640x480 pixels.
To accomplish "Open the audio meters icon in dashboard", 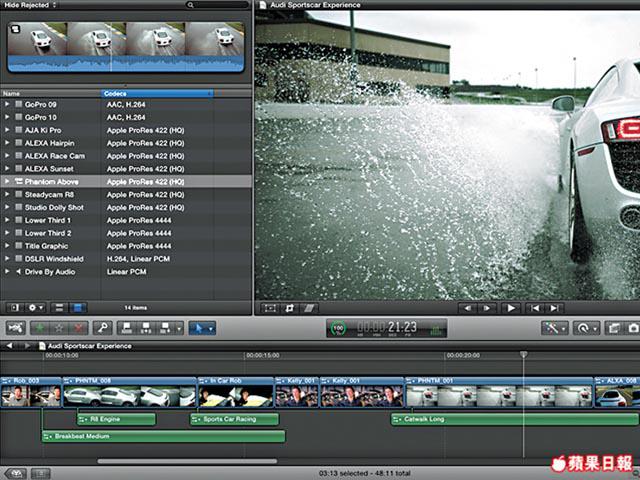I will coord(436,329).
